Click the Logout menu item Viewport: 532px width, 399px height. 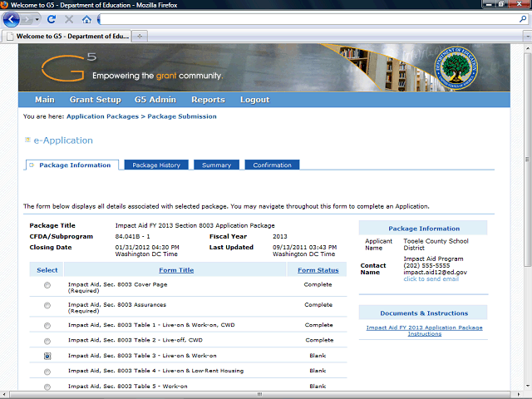(255, 100)
